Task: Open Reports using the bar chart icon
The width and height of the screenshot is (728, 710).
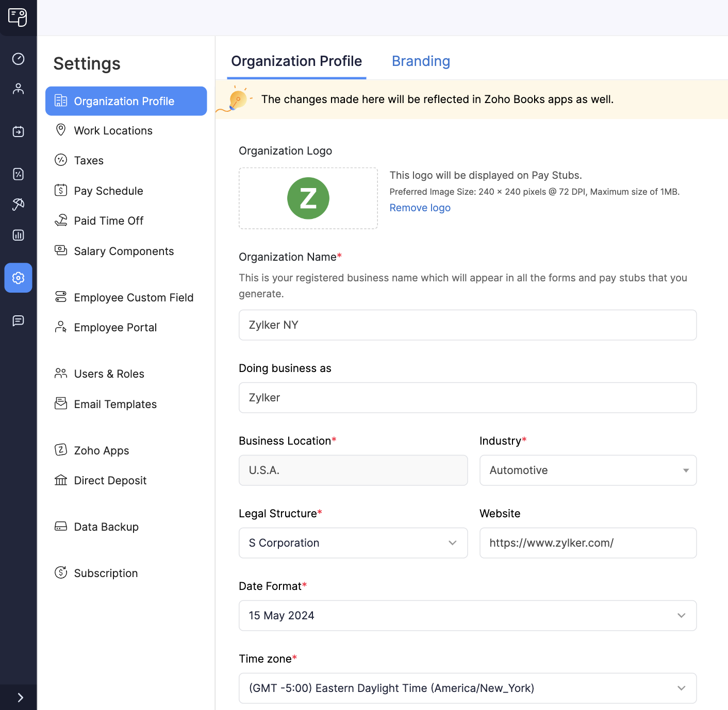Action: coord(18,235)
